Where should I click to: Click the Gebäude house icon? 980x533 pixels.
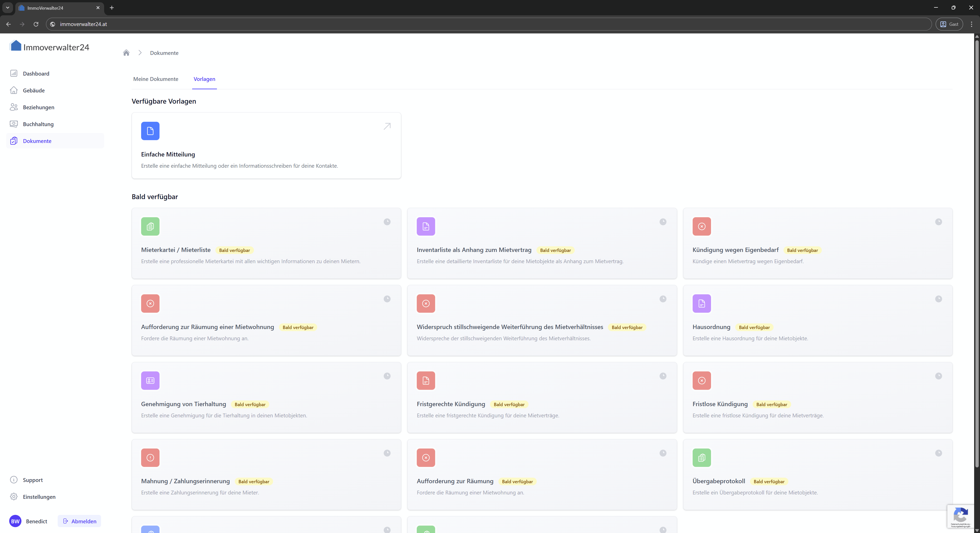click(14, 90)
